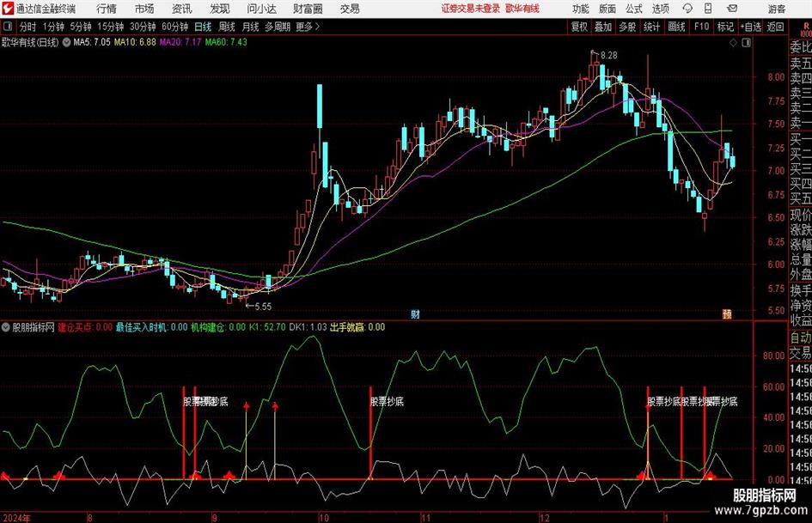Click the headset customer service icon
Viewport: 812px width, 523px height.
coord(687,9)
